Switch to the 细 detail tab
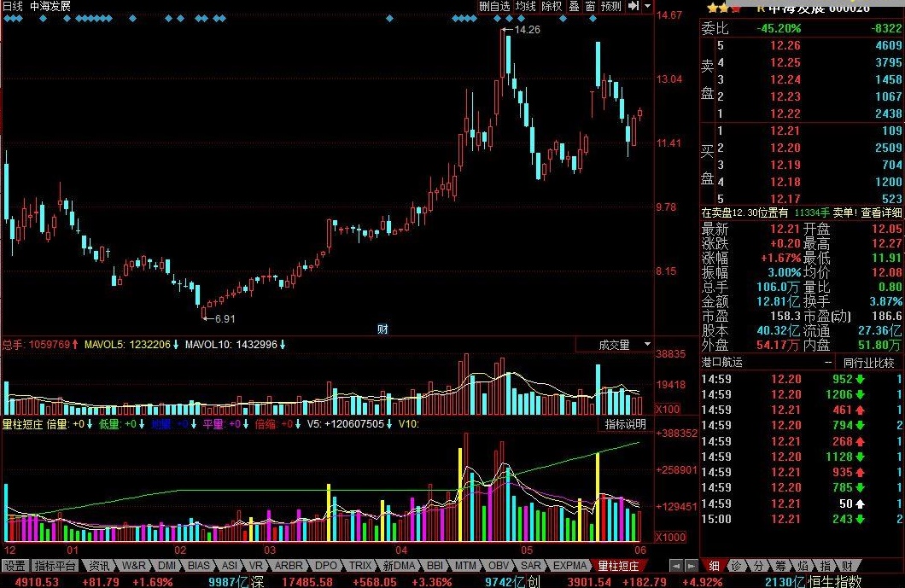 point(714,566)
